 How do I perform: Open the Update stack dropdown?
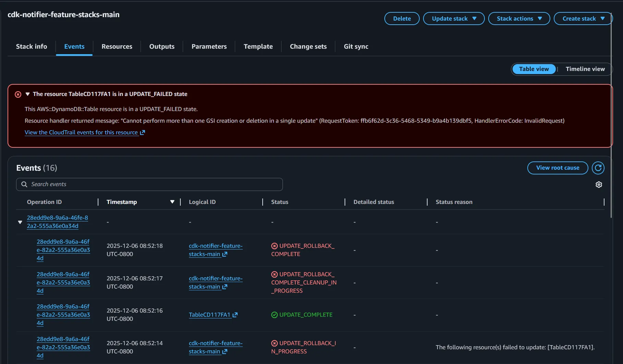click(x=453, y=19)
